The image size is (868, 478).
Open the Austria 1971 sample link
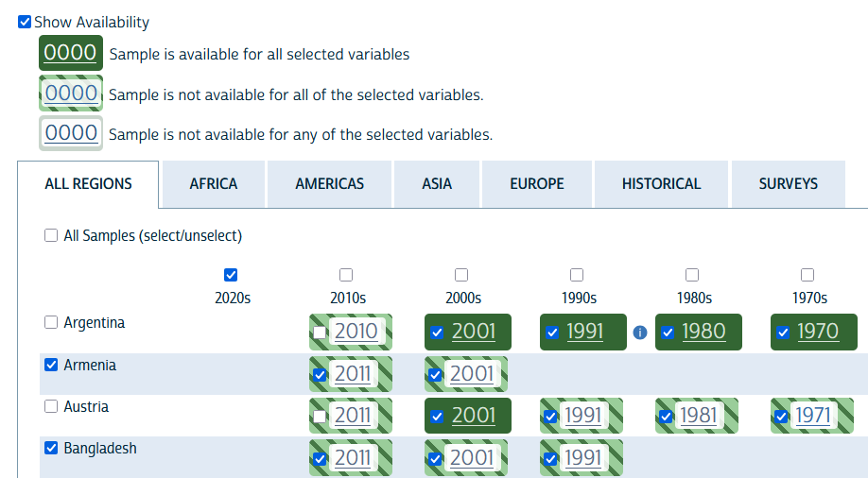(812, 416)
